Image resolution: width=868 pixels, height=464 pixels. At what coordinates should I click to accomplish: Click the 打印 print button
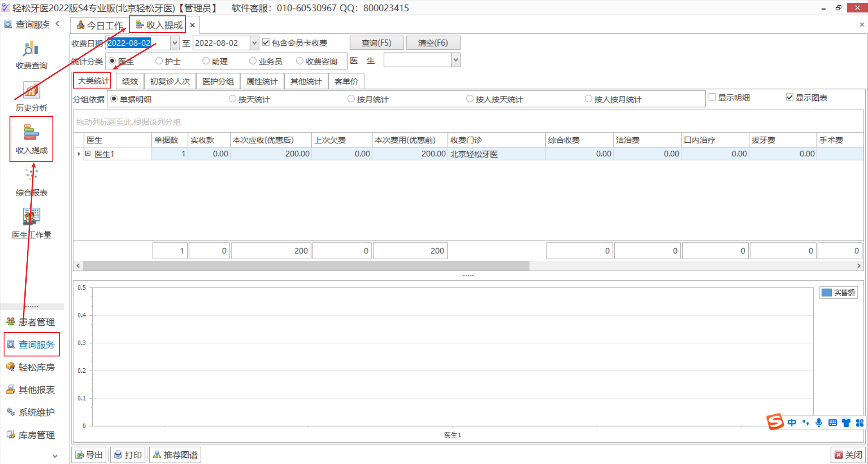pyautogui.click(x=128, y=455)
